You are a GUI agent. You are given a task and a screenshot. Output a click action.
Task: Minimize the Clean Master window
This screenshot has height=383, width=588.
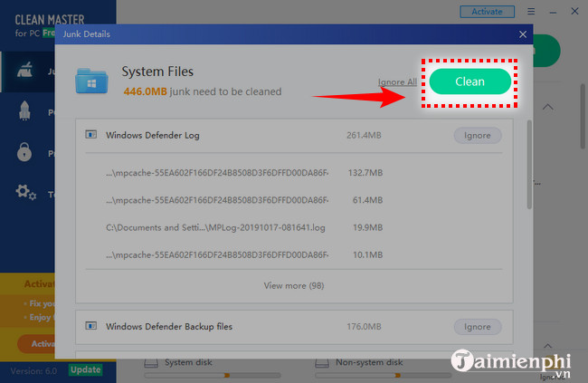pos(553,12)
